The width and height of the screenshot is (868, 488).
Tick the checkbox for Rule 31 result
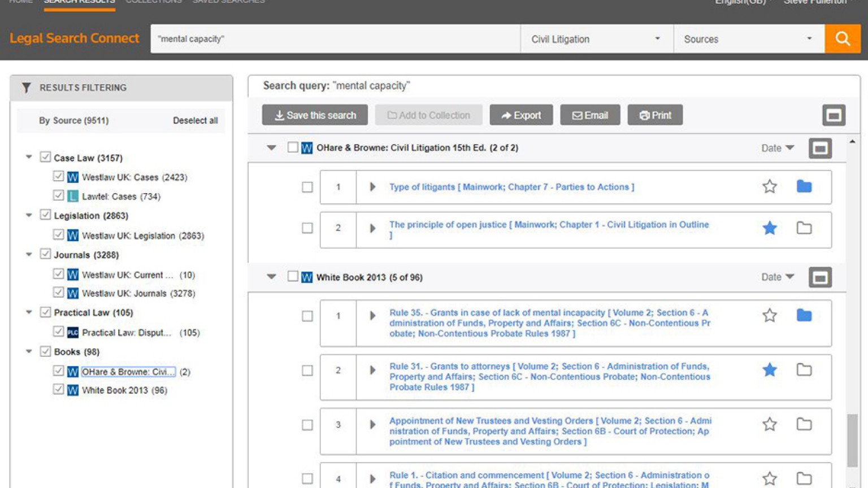pyautogui.click(x=307, y=371)
